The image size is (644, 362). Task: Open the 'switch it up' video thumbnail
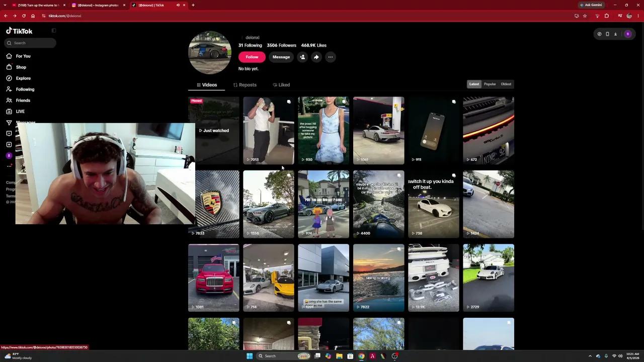click(434, 204)
